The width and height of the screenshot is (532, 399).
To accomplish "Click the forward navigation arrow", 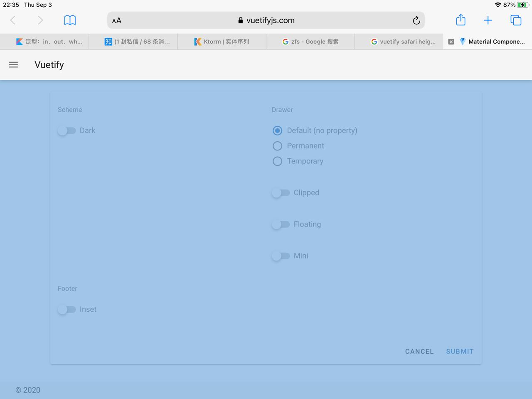I will tap(40, 20).
